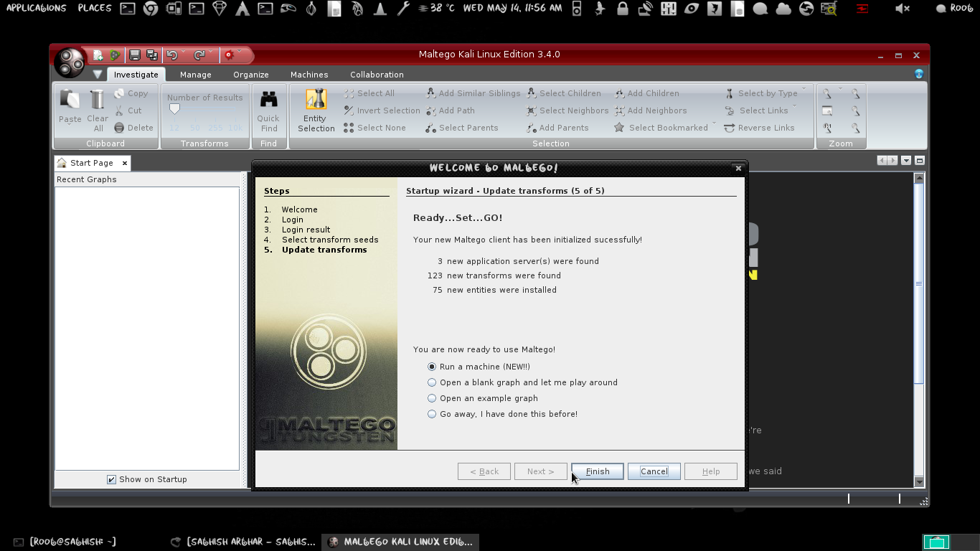Click Select Children
This screenshot has height=551, width=980.
(x=564, y=93)
